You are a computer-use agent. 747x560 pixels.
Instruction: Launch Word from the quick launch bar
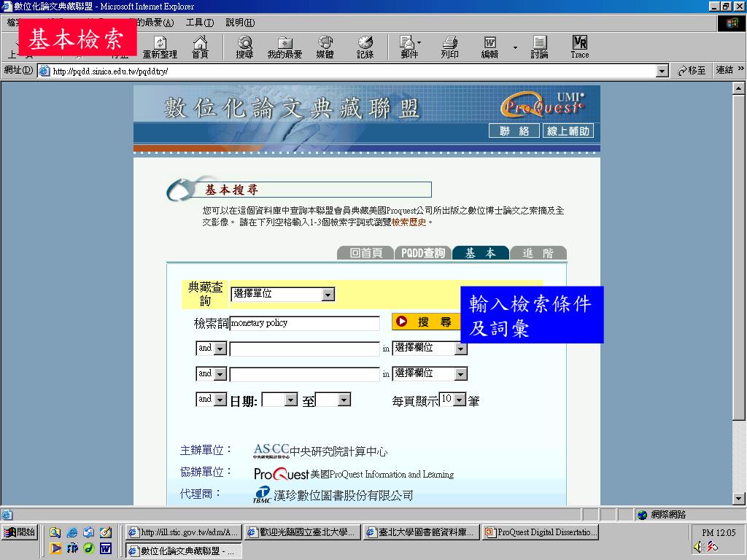click(x=105, y=548)
